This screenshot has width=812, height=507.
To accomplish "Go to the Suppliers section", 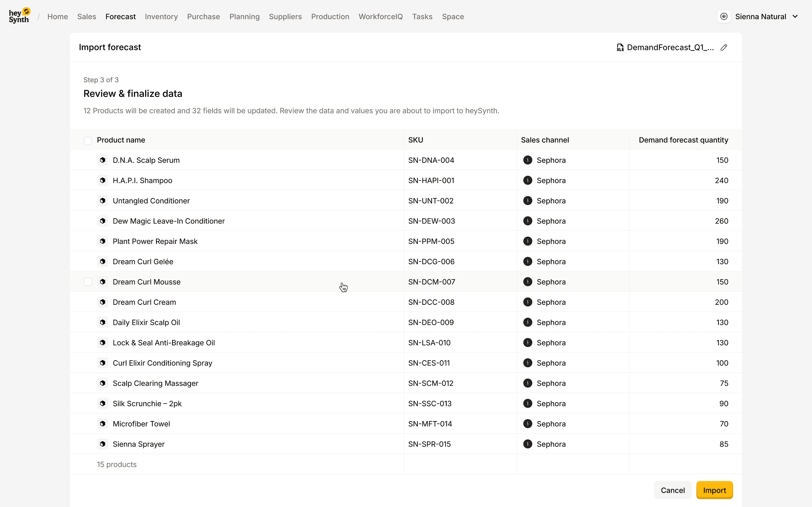I will 285,16.
